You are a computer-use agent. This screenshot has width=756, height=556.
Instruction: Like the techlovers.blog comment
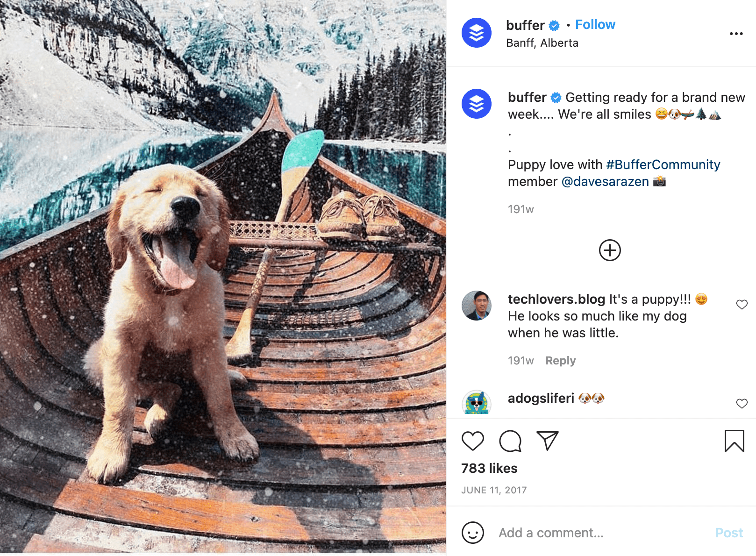click(742, 305)
